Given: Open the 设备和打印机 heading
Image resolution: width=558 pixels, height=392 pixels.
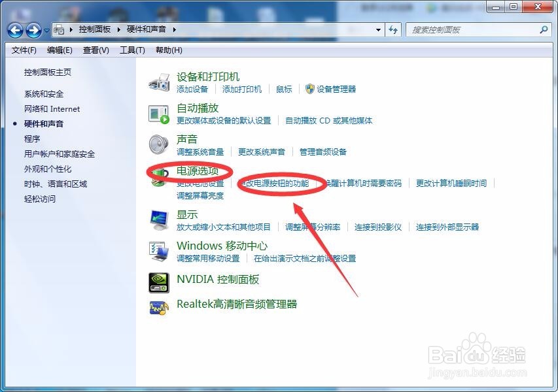Looking at the screenshot, I should [208, 76].
